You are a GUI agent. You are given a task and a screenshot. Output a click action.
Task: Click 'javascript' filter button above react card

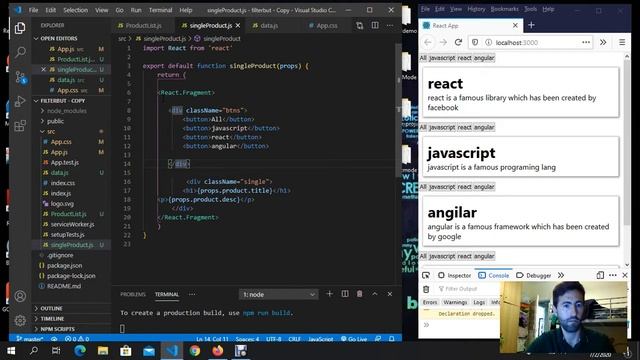[442, 58]
